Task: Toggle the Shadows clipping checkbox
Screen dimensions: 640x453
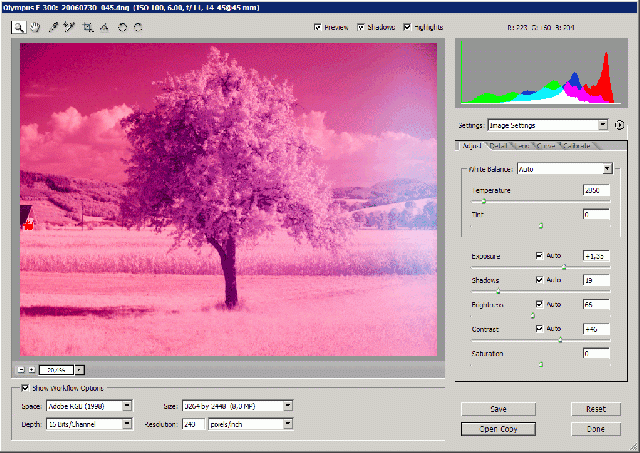Action: coord(362,27)
